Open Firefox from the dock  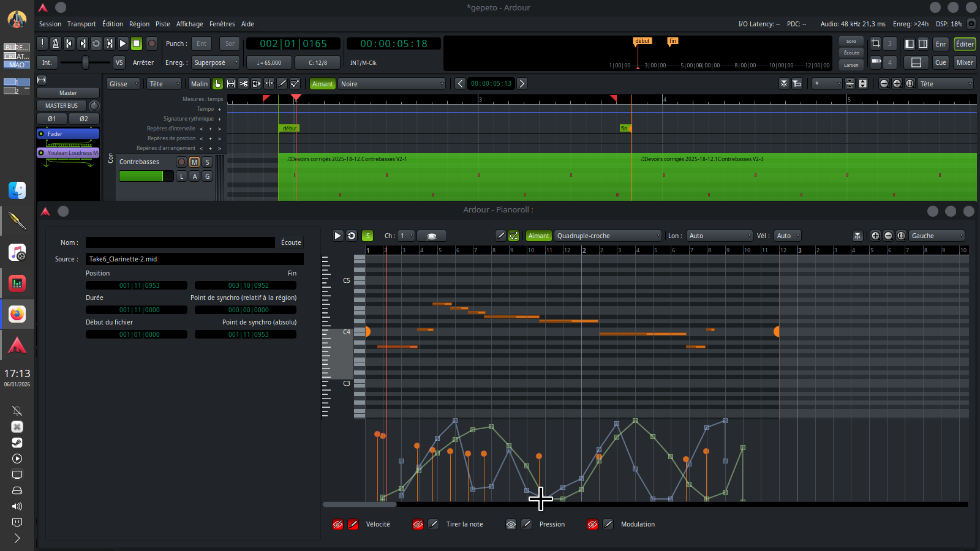tap(17, 314)
